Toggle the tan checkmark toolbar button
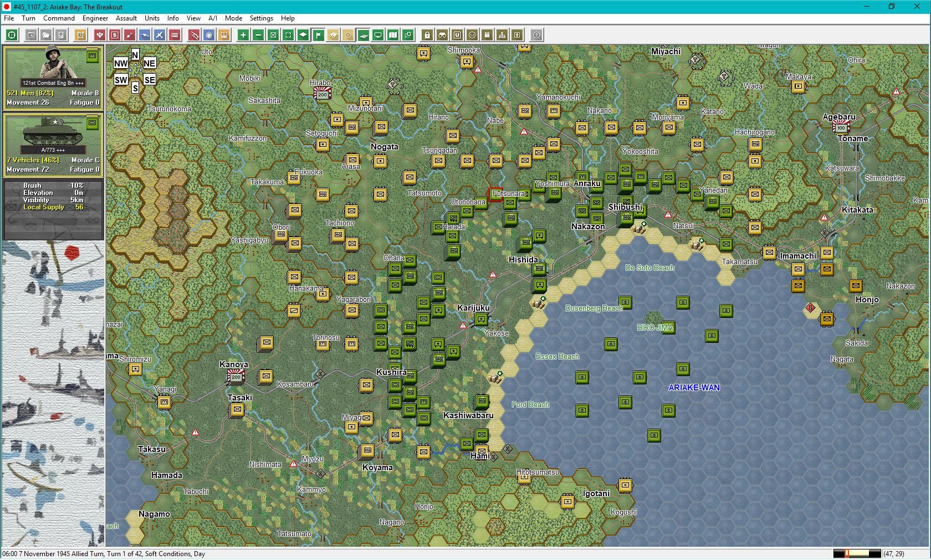This screenshot has height=560, width=931. [x=333, y=35]
